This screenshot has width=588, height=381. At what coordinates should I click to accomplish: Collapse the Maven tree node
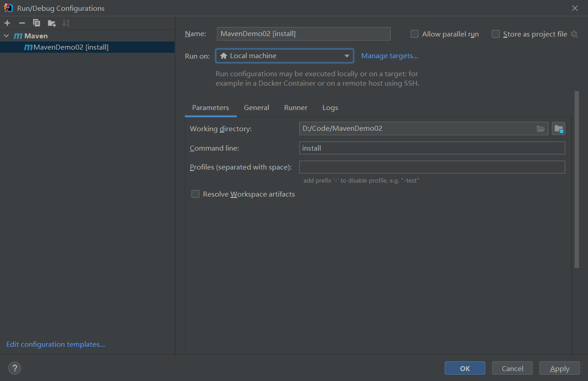tap(6, 36)
